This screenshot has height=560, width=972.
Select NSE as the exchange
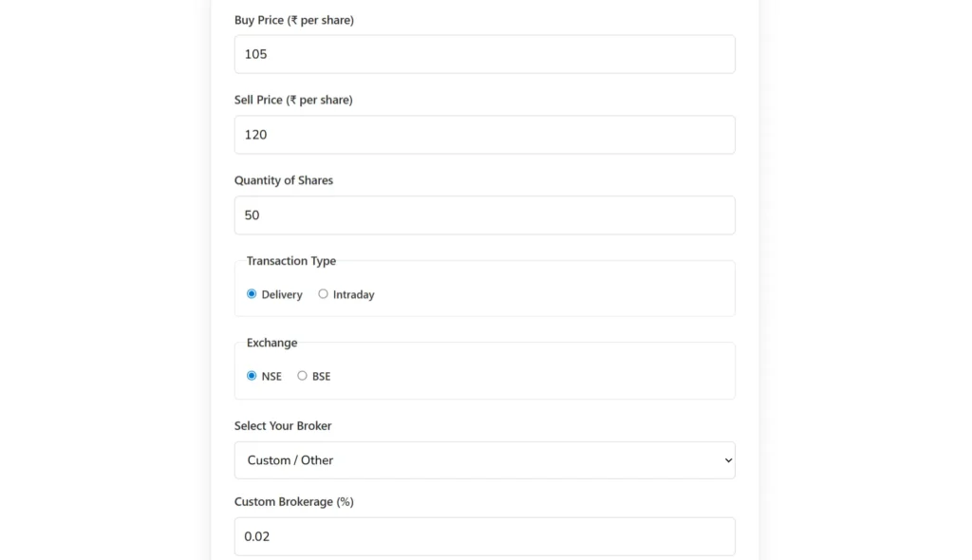coord(251,376)
